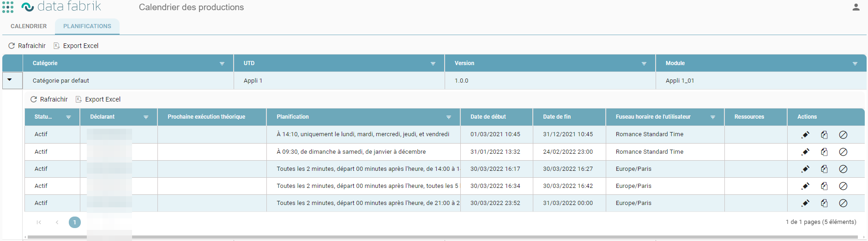Click the Actions column header
The image size is (868, 241).
826,117
